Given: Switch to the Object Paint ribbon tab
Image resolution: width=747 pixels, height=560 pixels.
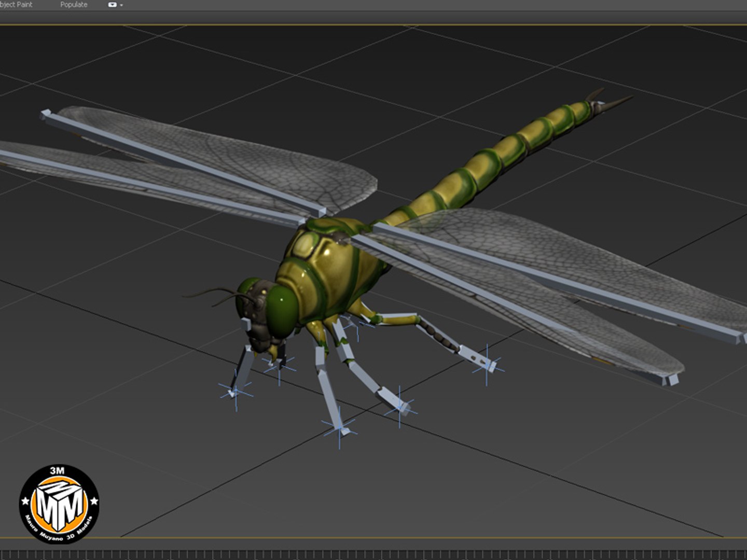Looking at the screenshot, I should click(x=16, y=5).
